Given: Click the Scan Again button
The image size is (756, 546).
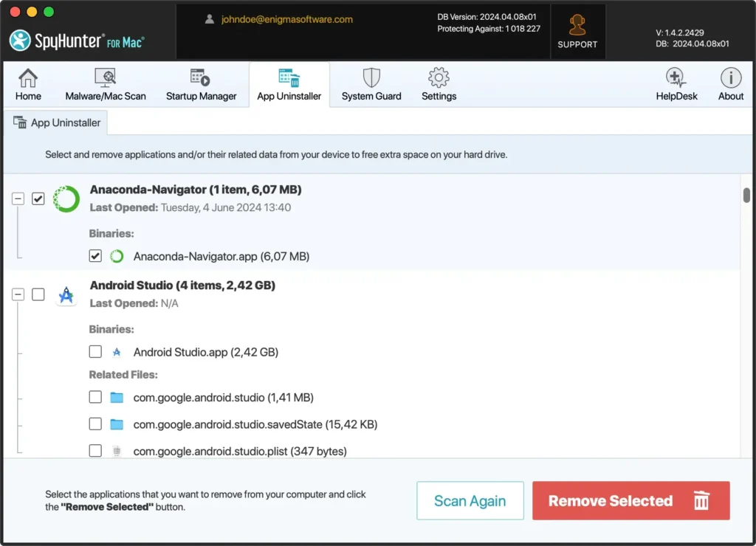Looking at the screenshot, I should (x=470, y=501).
